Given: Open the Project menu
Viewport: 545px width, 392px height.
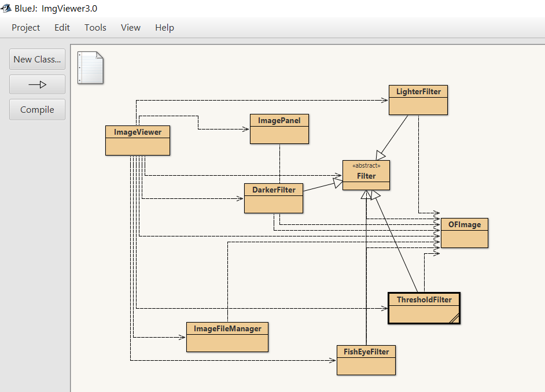Looking at the screenshot, I should tap(25, 27).
